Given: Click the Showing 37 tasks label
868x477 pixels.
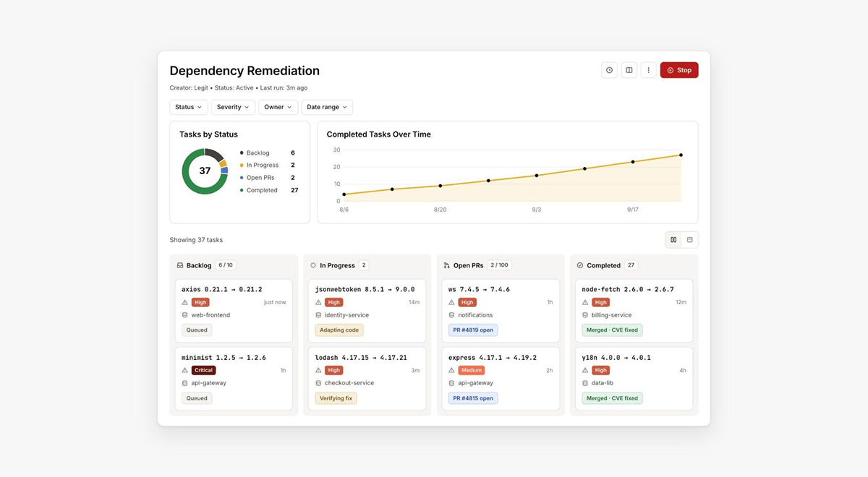Looking at the screenshot, I should (x=196, y=240).
